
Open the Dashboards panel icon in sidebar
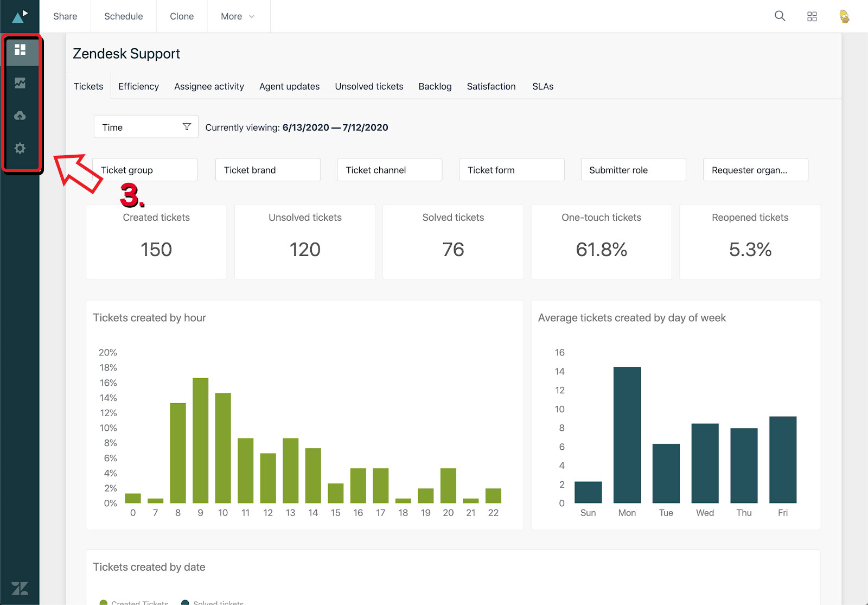pyautogui.click(x=21, y=51)
